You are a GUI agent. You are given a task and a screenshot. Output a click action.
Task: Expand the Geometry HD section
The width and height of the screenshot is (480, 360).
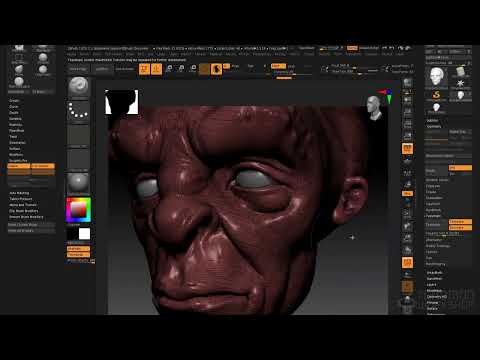pyautogui.click(x=437, y=297)
